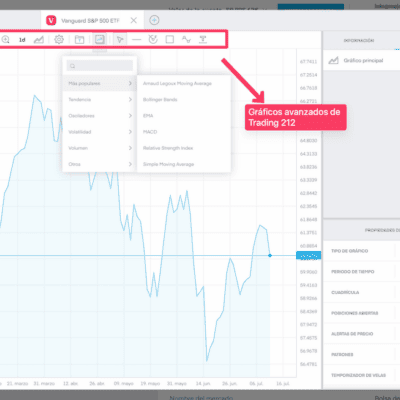Screen dimensions: 400x400
Task: Click price axis value 67.7411
Action: (x=308, y=61)
